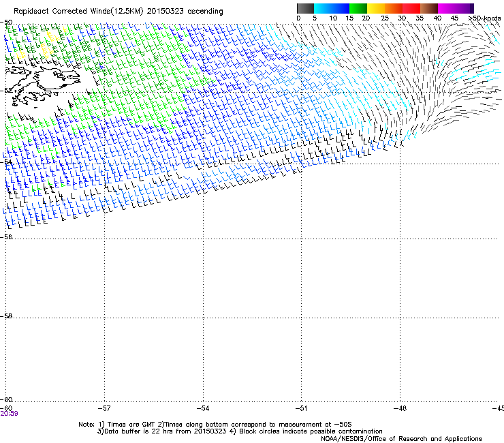Click the -51 longitude axis label
This screenshot has height=443, width=504.
point(301,408)
